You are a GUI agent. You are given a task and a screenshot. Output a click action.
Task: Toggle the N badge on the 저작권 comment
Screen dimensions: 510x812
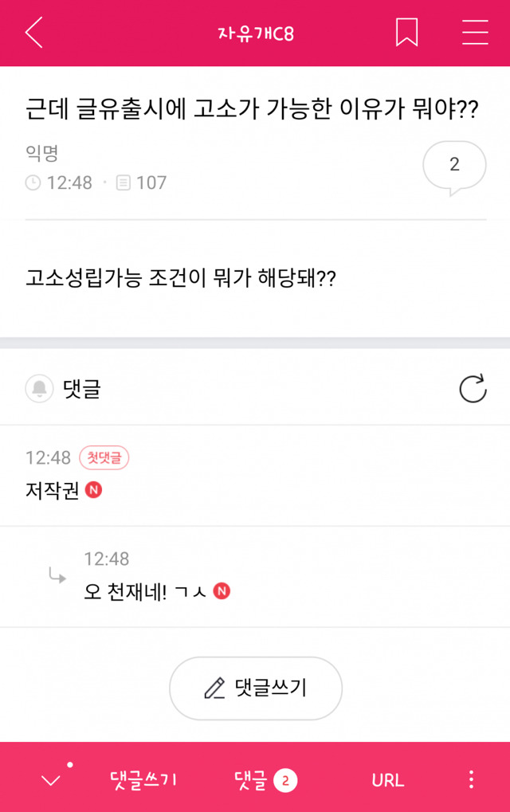tap(96, 492)
